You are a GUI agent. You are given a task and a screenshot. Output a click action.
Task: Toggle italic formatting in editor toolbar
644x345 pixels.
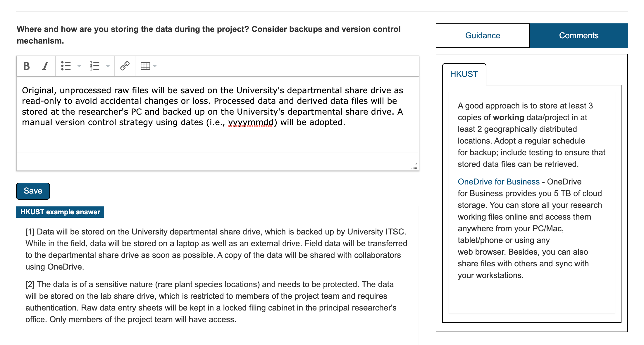(45, 66)
